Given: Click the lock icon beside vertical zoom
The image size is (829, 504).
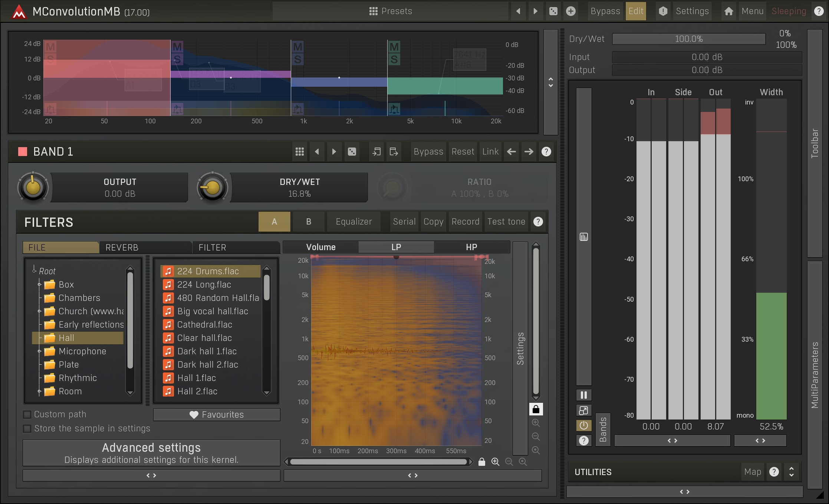Looking at the screenshot, I should click(536, 409).
